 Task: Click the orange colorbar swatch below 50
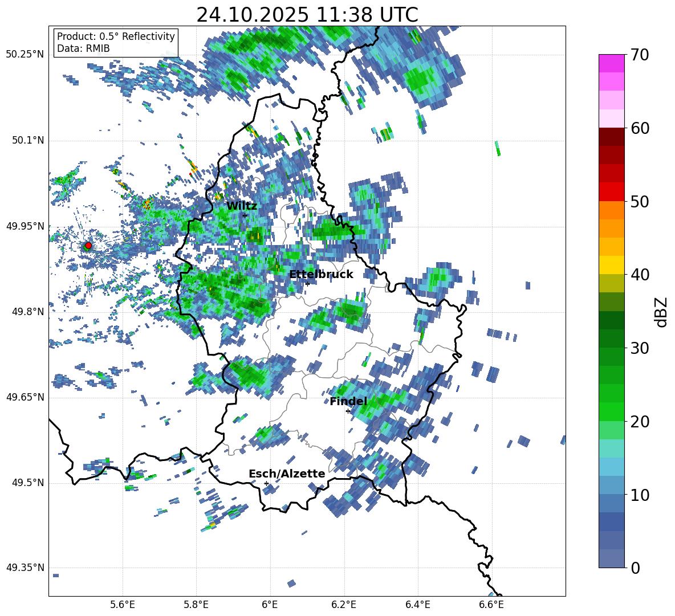coord(611,210)
